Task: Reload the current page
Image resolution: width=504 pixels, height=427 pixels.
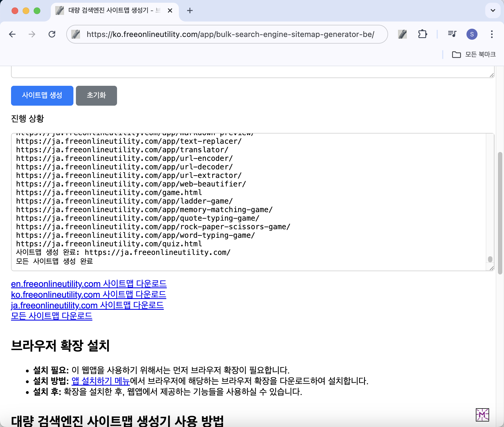Action: (x=52, y=34)
